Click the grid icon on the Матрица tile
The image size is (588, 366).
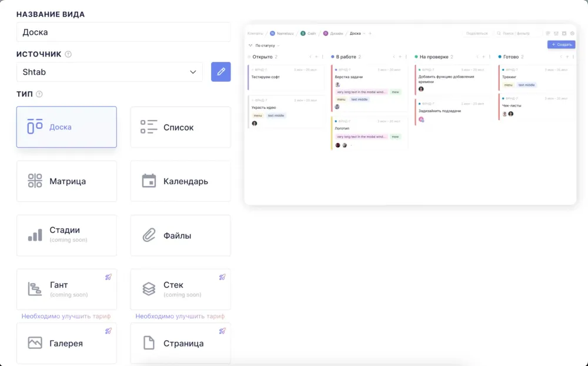click(35, 181)
